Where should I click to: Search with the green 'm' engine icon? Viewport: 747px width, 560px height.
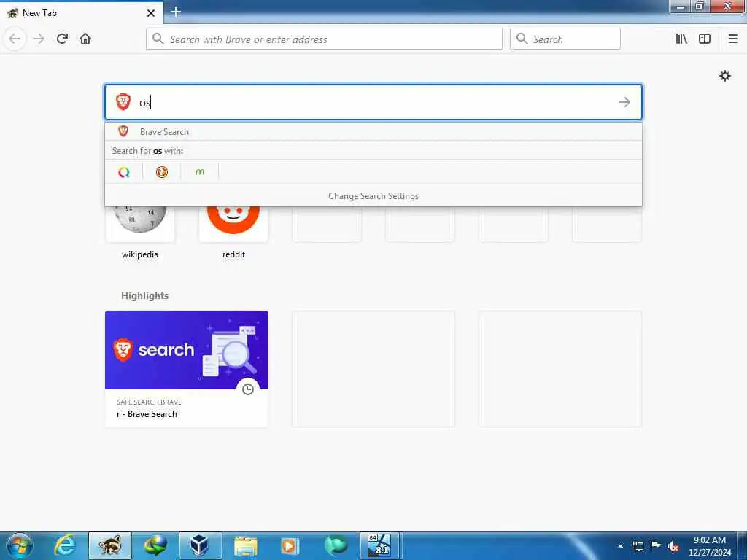pyautogui.click(x=200, y=172)
